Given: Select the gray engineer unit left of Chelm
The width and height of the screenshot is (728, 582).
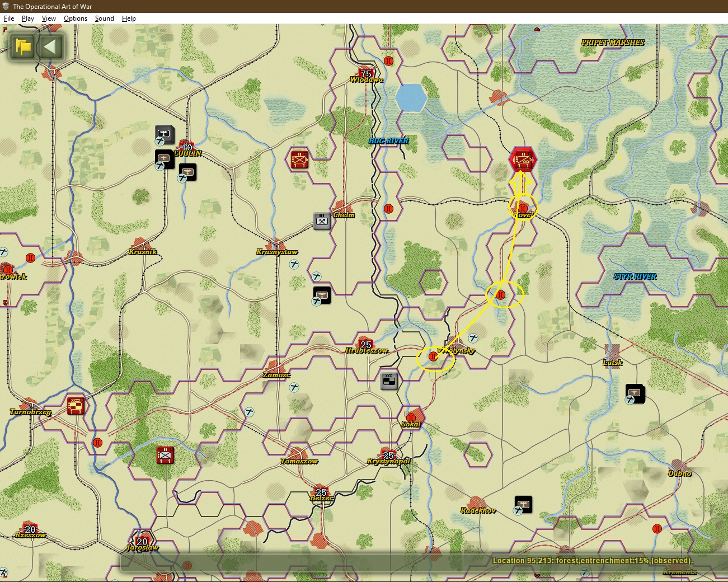Looking at the screenshot, I should click(322, 221).
